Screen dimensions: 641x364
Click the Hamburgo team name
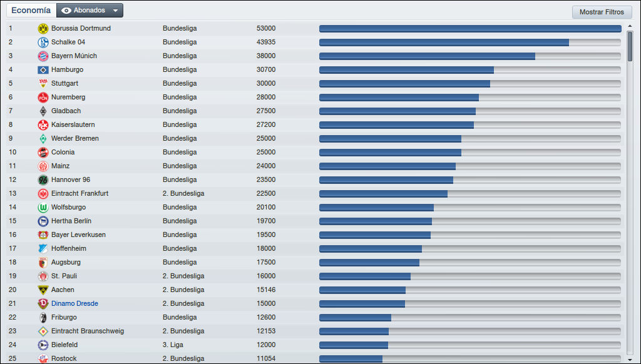(68, 69)
